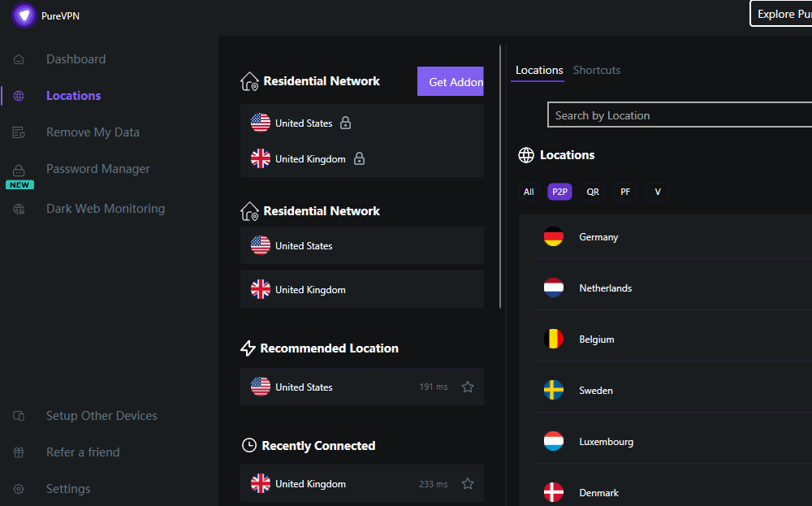Click the Password Manager padlock icon

18,168
